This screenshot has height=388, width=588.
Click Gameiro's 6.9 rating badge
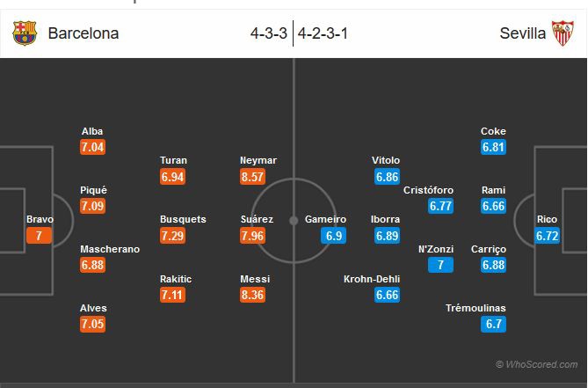(333, 236)
